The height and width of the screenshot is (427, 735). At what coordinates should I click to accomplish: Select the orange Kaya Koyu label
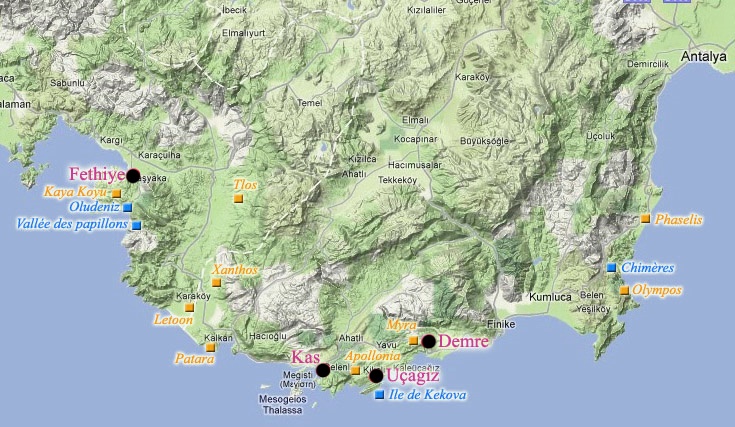(75, 192)
